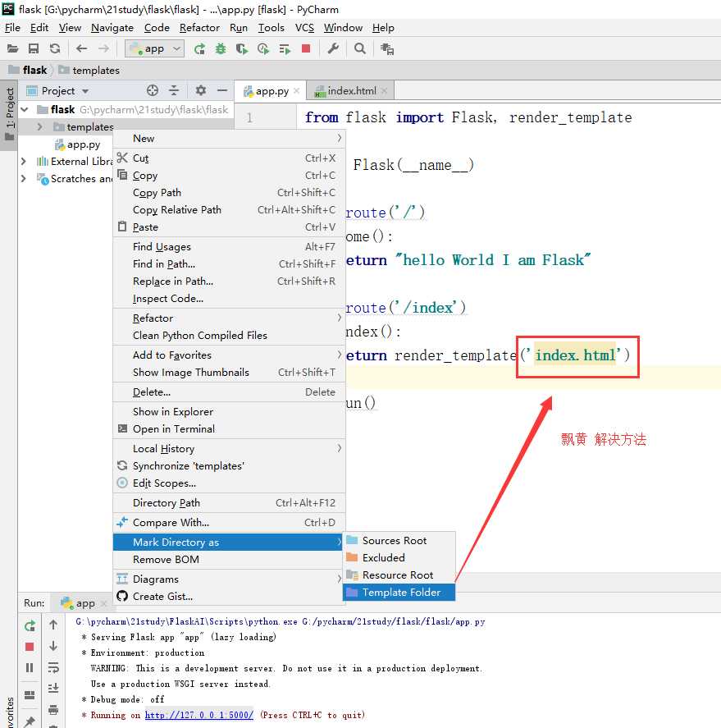Image resolution: width=721 pixels, height=728 pixels.
Task: Click the flask breadcrumb in navigation bar
Action: tap(28, 70)
